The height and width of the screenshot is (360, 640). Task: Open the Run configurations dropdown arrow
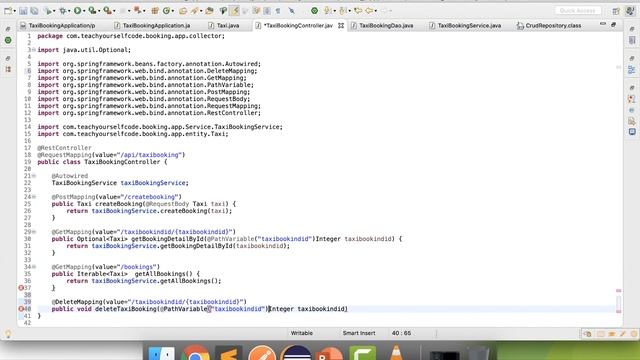[84, 11]
